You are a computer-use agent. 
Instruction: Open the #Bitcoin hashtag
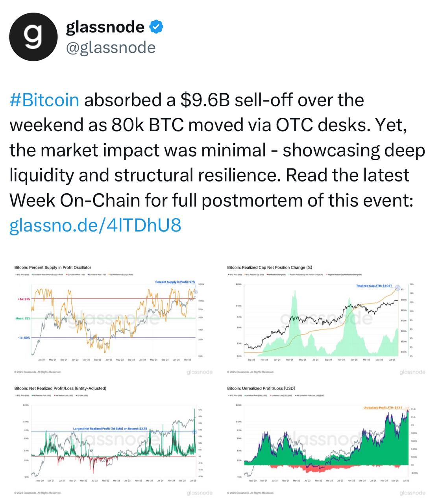(x=44, y=100)
